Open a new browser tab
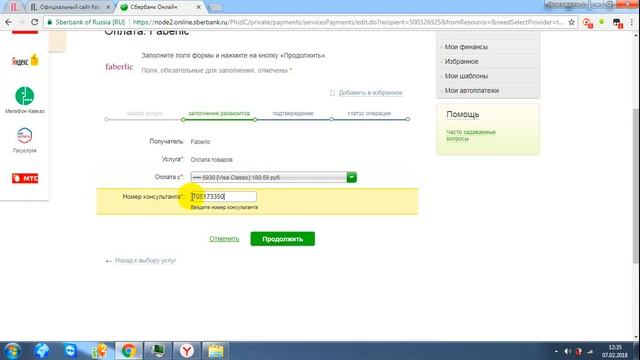The height and width of the screenshot is (360, 640). point(215,7)
